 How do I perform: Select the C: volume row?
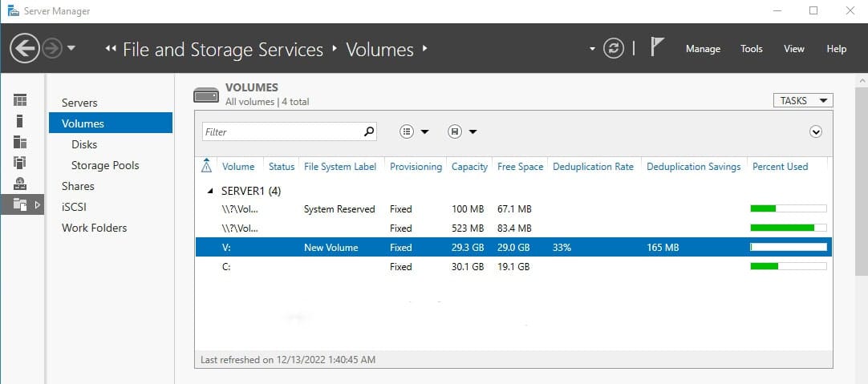pos(513,267)
